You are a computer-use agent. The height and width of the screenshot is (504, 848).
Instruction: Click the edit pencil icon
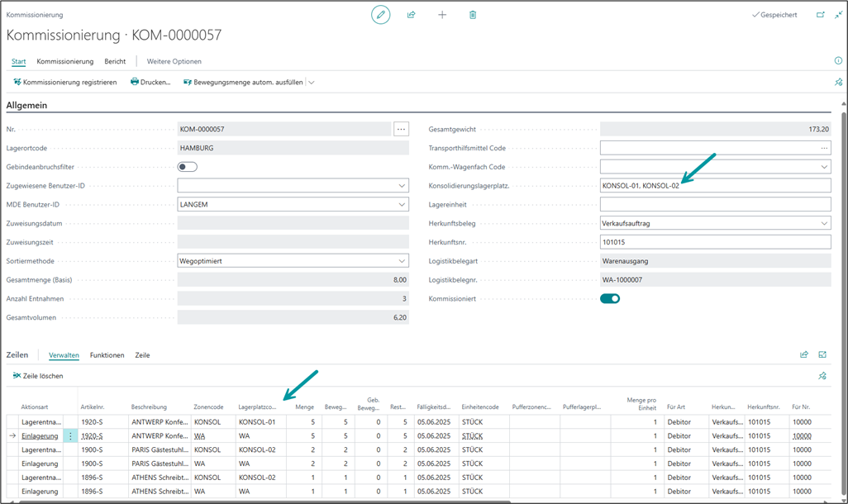[x=380, y=15]
